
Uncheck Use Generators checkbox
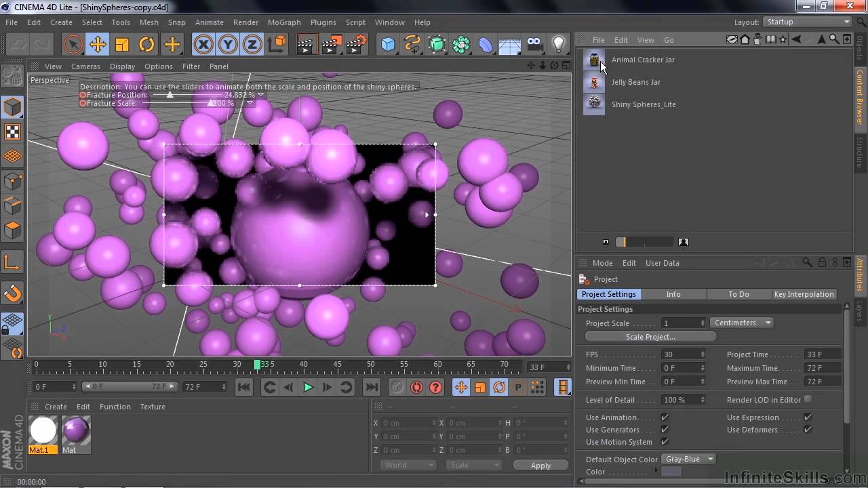point(665,430)
